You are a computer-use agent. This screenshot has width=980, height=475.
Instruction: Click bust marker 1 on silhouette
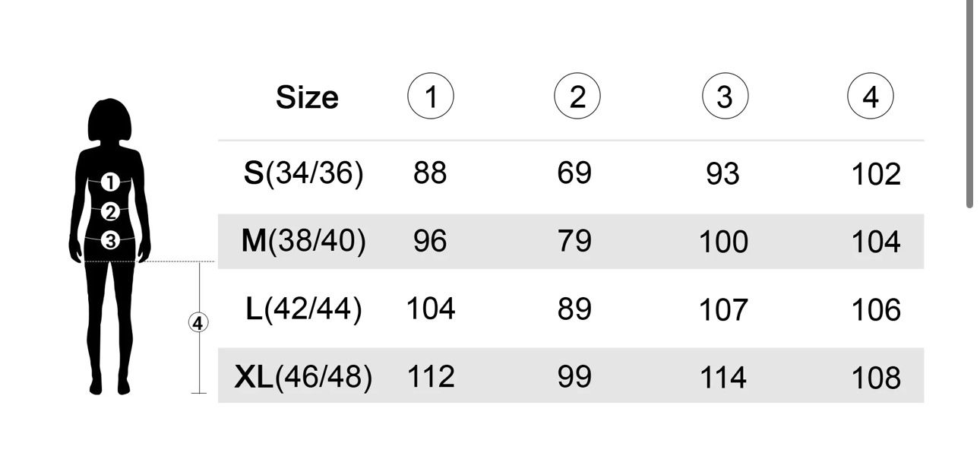[110, 182]
